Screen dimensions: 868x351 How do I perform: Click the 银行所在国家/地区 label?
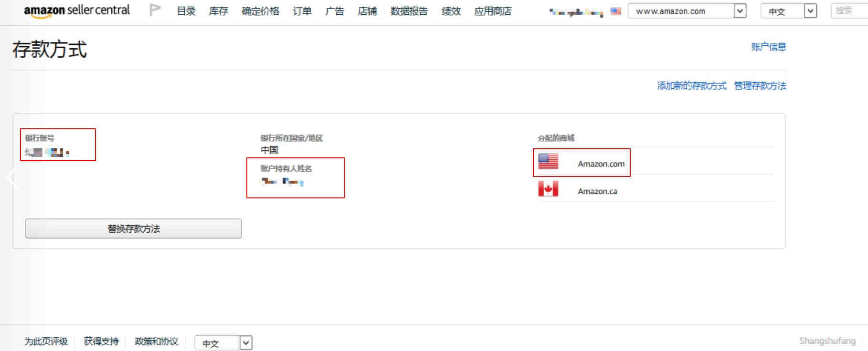[x=292, y=138]
